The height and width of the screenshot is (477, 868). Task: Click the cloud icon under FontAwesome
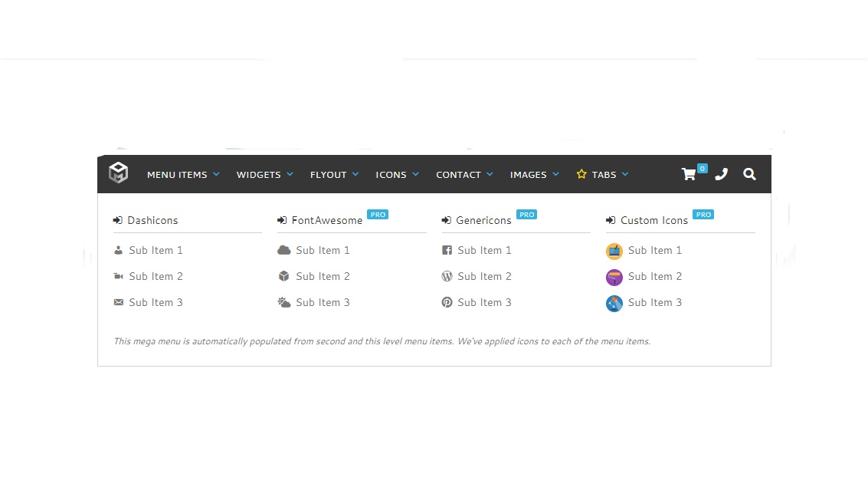click(284, 251)
